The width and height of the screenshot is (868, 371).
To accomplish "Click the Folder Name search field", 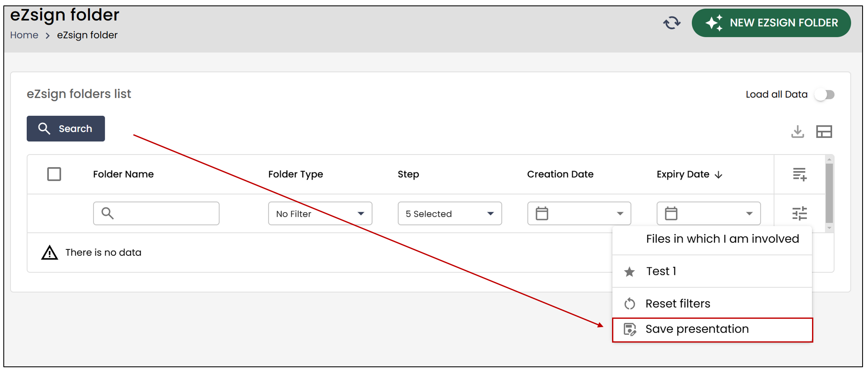I will click(x=156, y=213).
